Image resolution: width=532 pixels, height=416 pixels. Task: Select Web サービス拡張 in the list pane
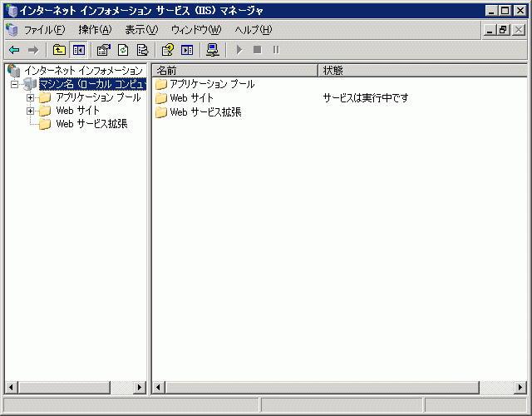pyautogui.click(x=205, y=112)
